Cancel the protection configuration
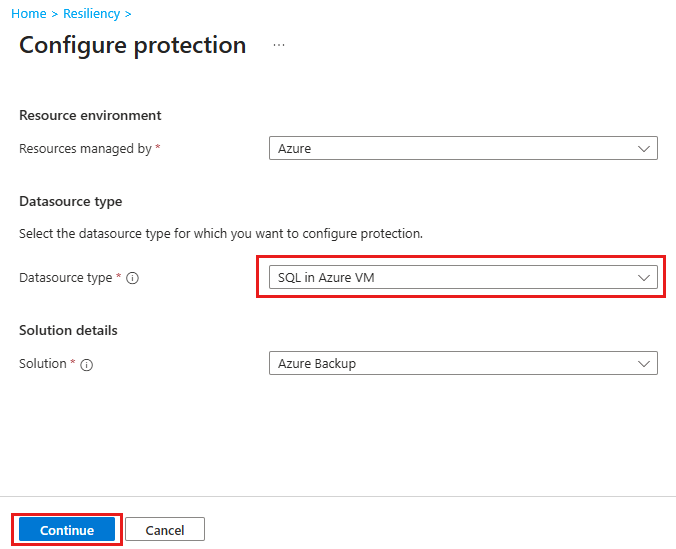 click(164, 530)
